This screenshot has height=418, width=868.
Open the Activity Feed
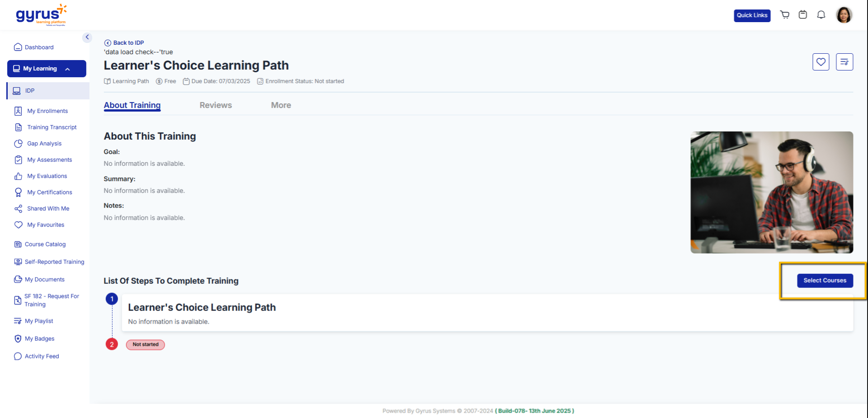pyautogui.click(x=37, y=357)
